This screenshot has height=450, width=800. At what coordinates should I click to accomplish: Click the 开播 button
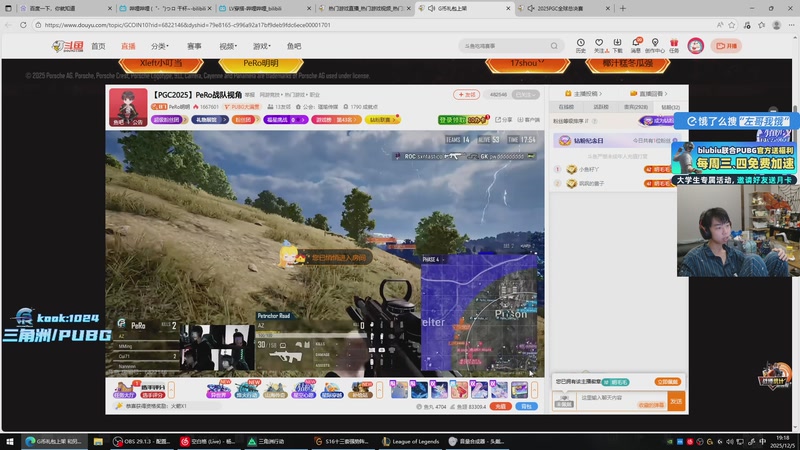tap(727, 46)
